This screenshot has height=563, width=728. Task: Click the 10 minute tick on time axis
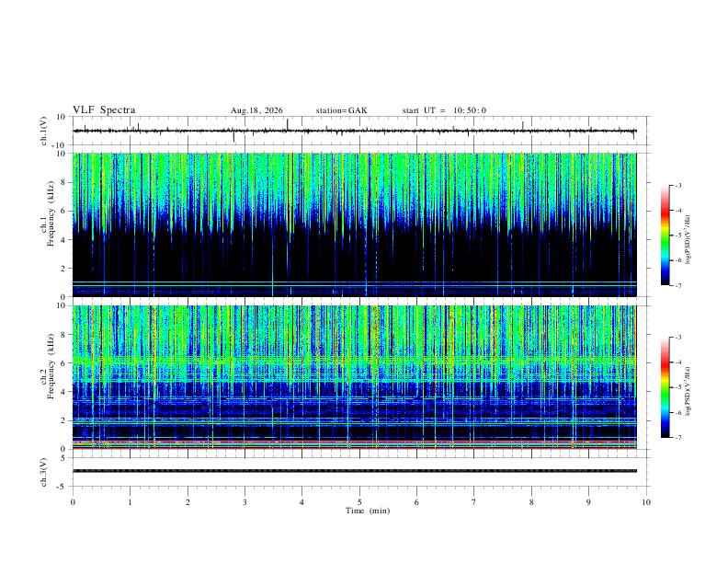pyautogui.click(x=646, y=502)
